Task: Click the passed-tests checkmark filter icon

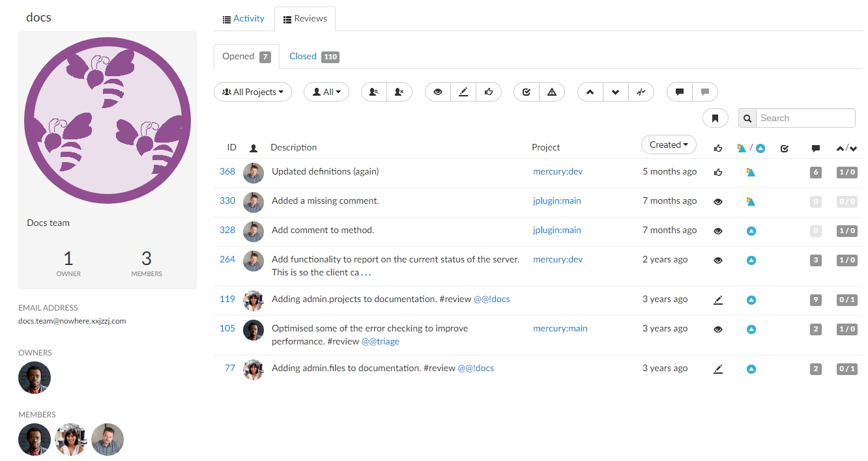Action: pos(526,92)
